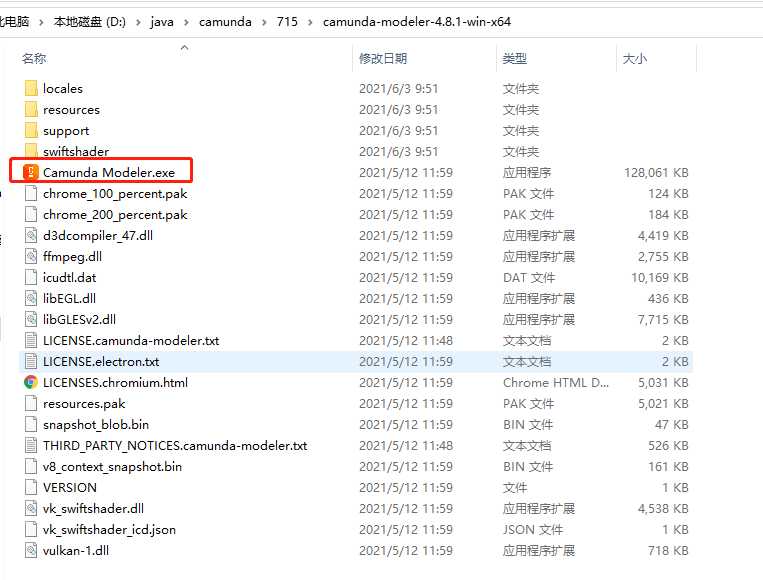Expand the chevron before 本地磁盘 (D:)
The image size is (763, 580).
click(x=41, y=22)
